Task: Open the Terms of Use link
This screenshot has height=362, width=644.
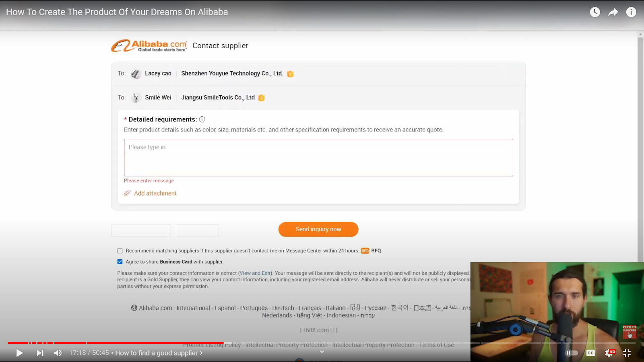Action: click(x=437, y=345)
